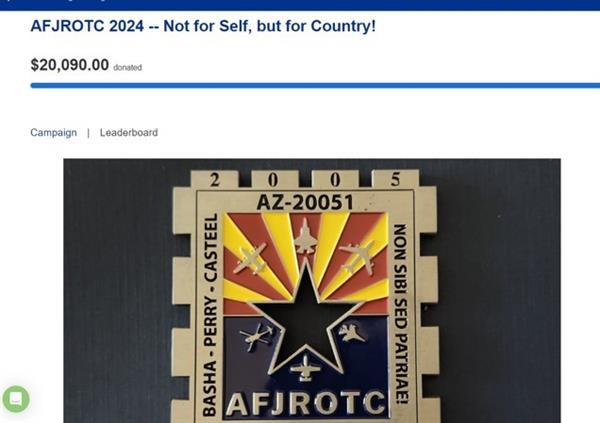Click the NON SIBI SED PATRIAE motto
600x423 pixels.
[x=400, y=314]
